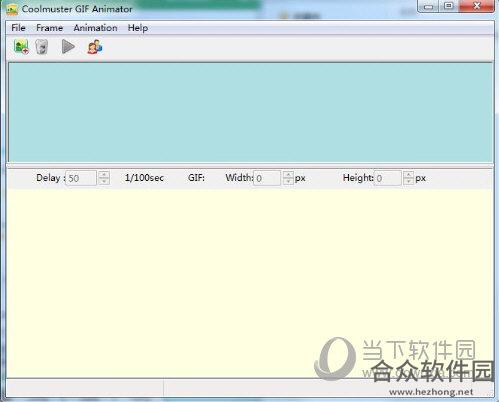Increase the Width value with up arrow
Image resolution: width=499 pixels, height=402 pixels.
[288, 174]
